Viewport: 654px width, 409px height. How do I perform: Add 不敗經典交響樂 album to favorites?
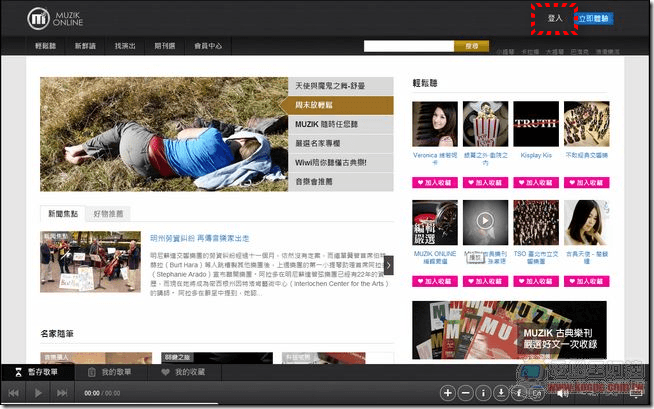pos(586,183)
